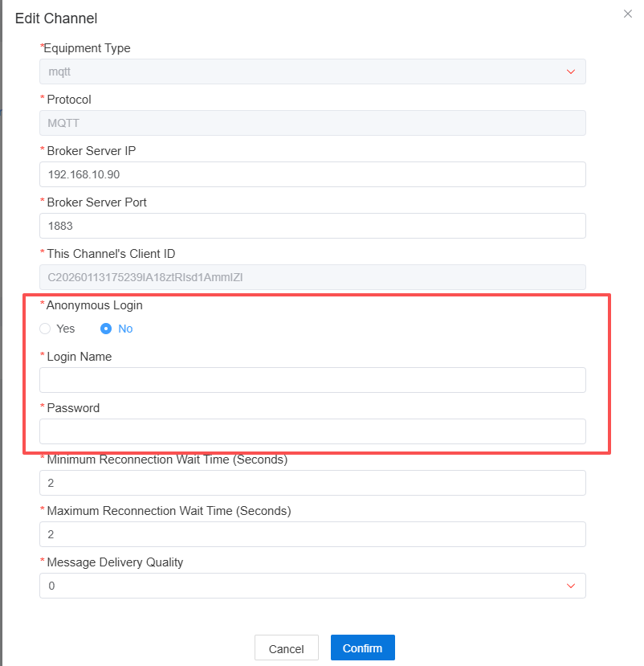
Task: Click into the Broker Server Port field
Action: pos(312,226)
